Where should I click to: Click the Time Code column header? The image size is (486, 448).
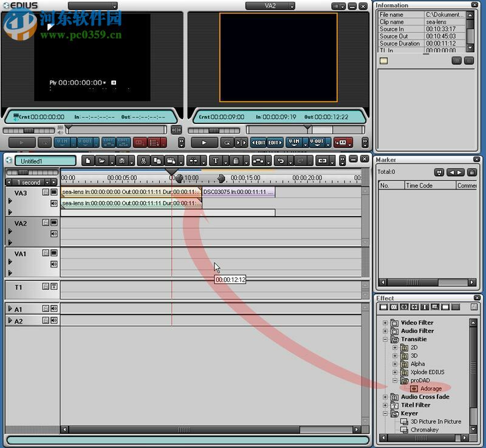tap(430, 185)
